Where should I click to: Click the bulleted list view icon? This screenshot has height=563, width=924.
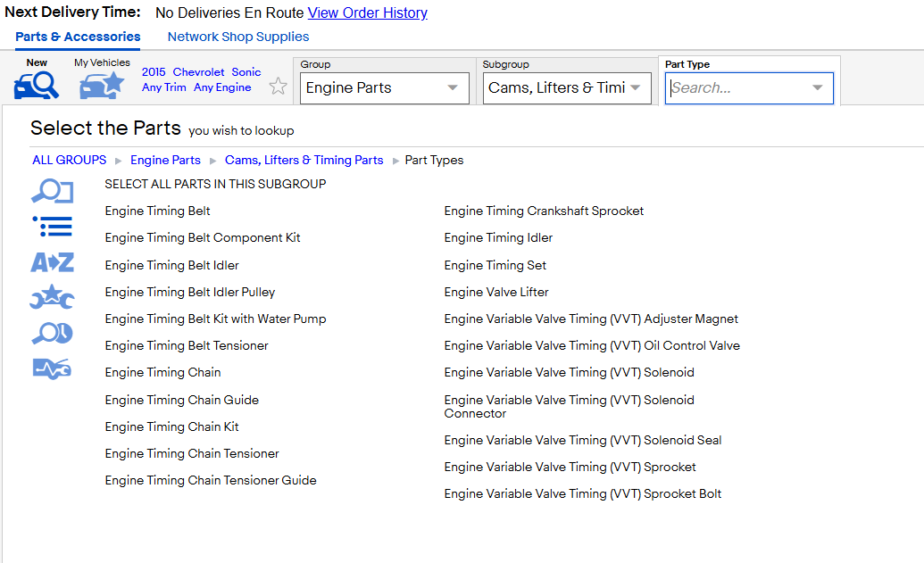[x=52, y=226]
